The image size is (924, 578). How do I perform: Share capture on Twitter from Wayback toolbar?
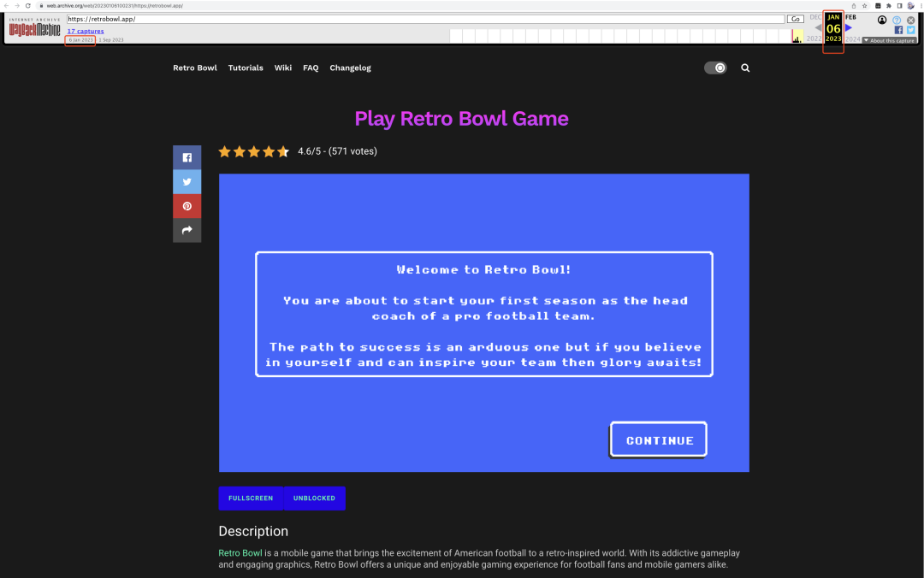coord(910,30)
